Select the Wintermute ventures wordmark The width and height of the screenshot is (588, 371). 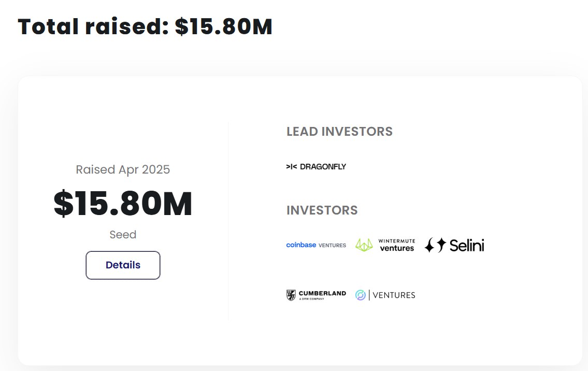[397, 245]
